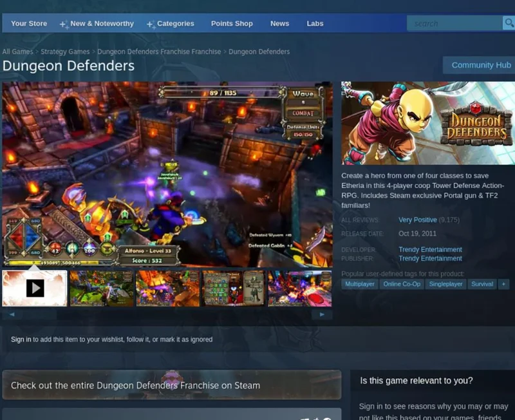
Task: Select the Online Co-Op tag
Action: point(402,284)
